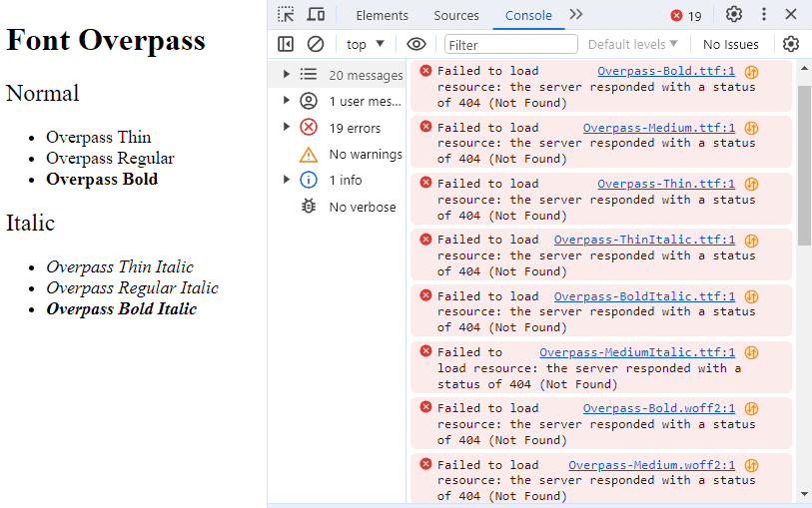Open the Overpass-MediumItalic.ttf:1 link
Viewport: 812px width, 508px height.
[x=637, y=352]
